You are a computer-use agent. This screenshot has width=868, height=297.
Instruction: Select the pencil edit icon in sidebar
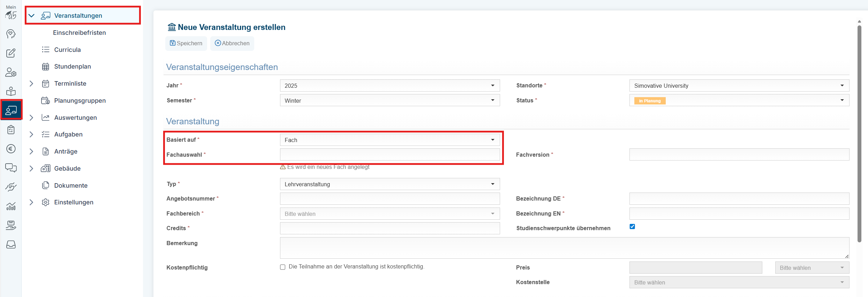(11, 53)
